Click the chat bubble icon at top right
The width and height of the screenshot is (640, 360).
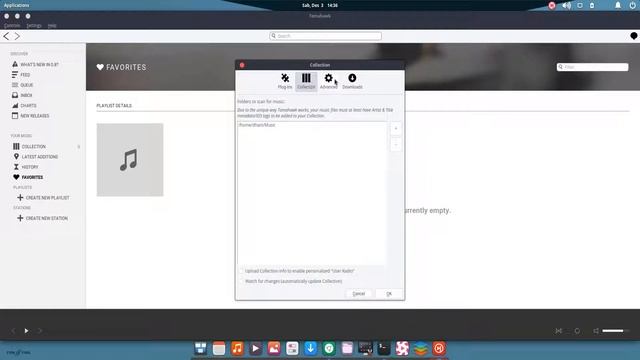point(633,36)
